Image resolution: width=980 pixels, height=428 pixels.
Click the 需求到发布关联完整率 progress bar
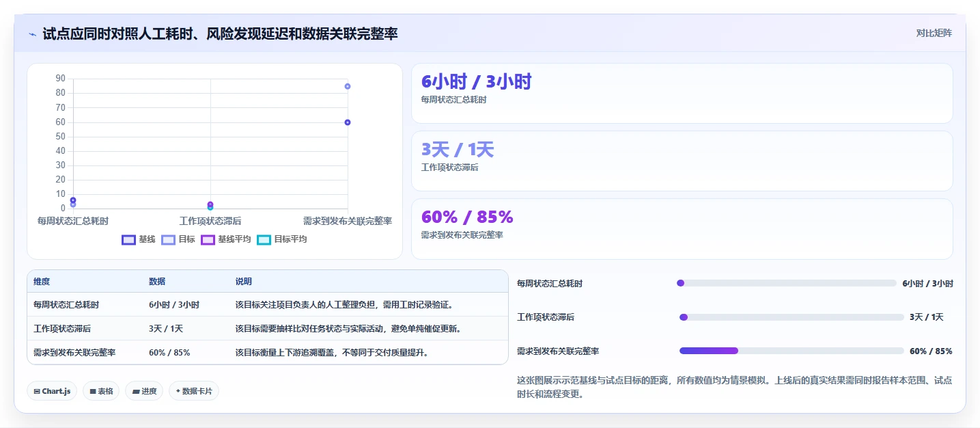tap(792, 351)
